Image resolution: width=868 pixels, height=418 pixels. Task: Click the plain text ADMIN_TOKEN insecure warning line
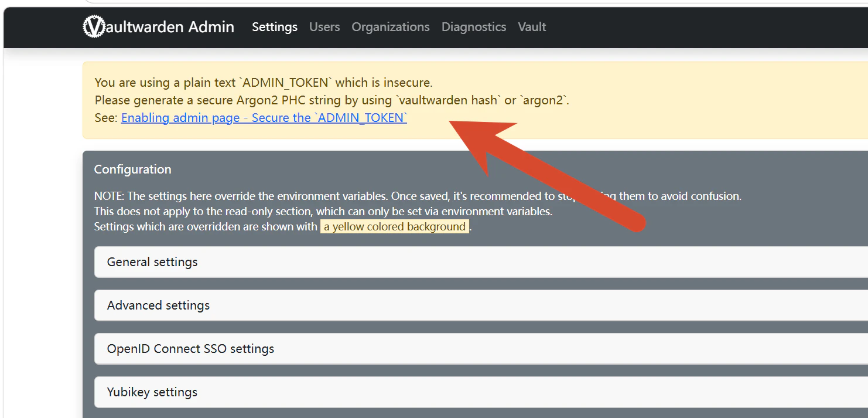pyautogui.click(x=264, y=83)
